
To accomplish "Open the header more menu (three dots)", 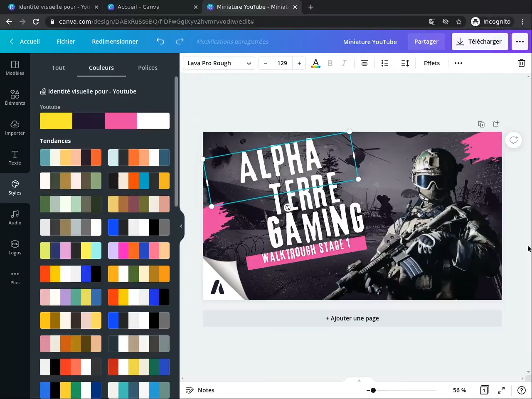I will point(520,42).
